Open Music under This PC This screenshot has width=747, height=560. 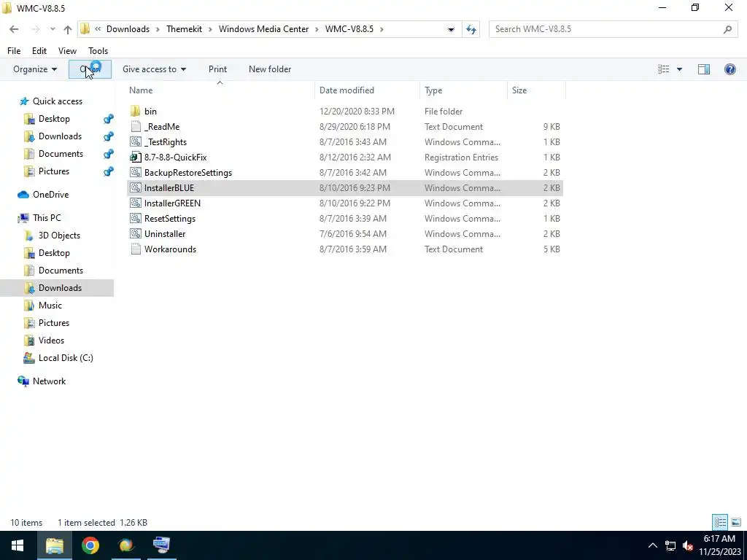(50, 306)
